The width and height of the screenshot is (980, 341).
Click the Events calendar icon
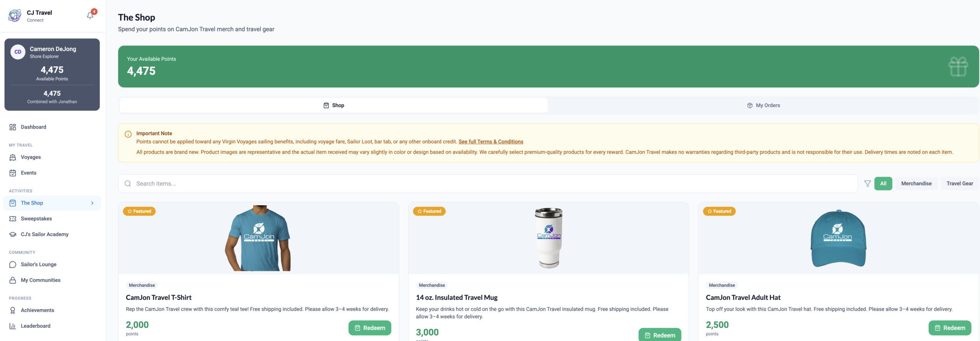[x=13, y=173]
